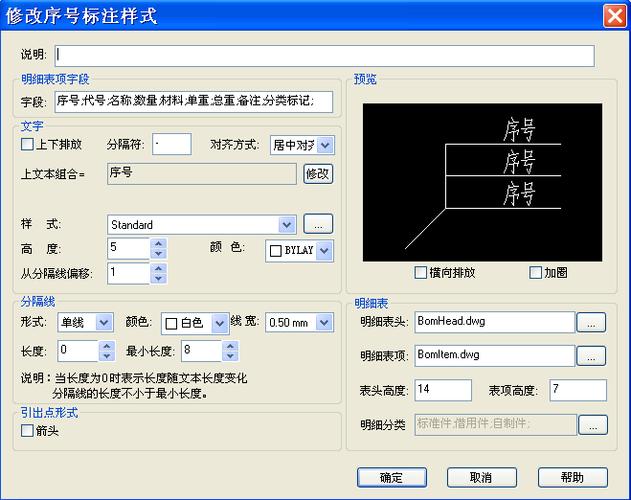The width and height of the screenshot is (631, 500).
Task: Open the 白色 separator color picker
Action: pos(219,322)
